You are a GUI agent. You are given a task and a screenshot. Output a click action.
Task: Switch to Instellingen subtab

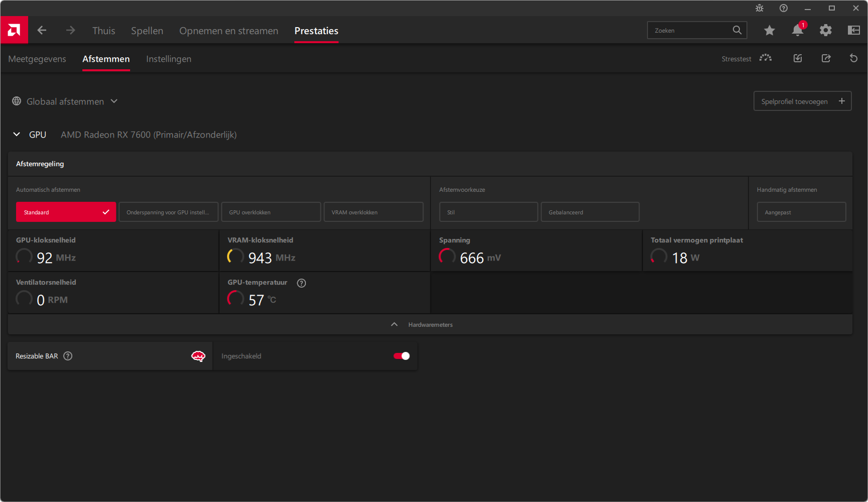169,59
